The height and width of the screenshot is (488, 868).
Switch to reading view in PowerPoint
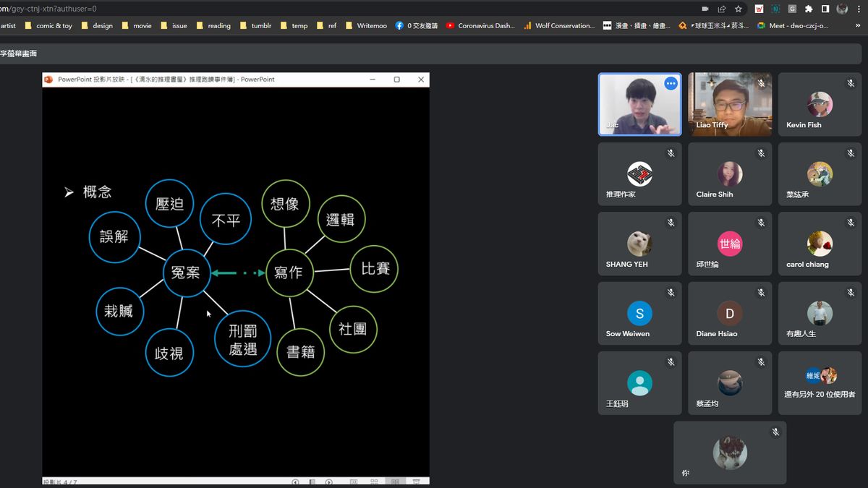[395, 481]
